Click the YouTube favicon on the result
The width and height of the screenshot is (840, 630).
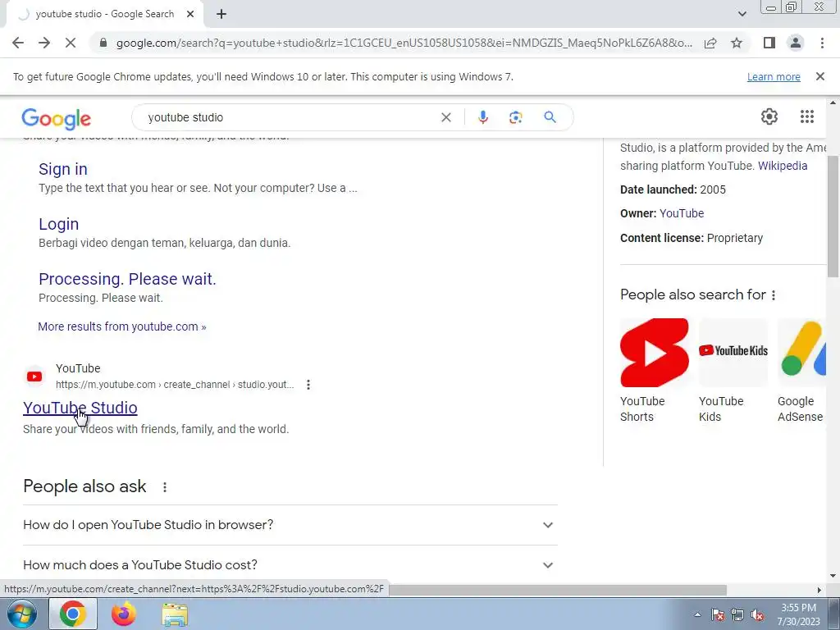pyautogui.click(x=34, y=377)
